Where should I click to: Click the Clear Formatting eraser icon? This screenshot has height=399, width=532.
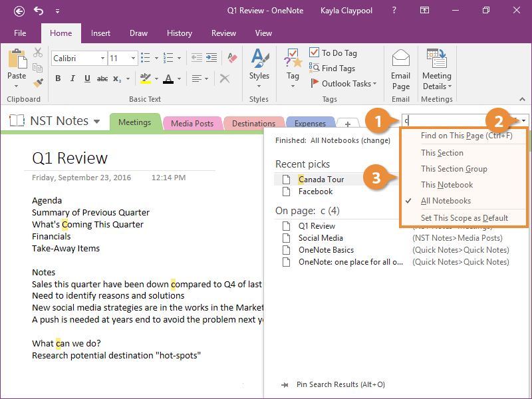(232, 58)
